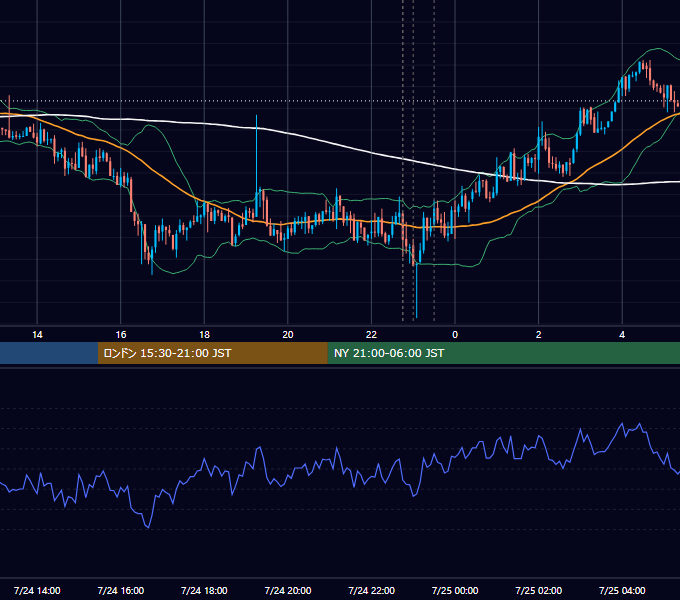Click the ロンドン 15:30-21:00 JST session bar

pyautogui.click(x=212, y=353)
